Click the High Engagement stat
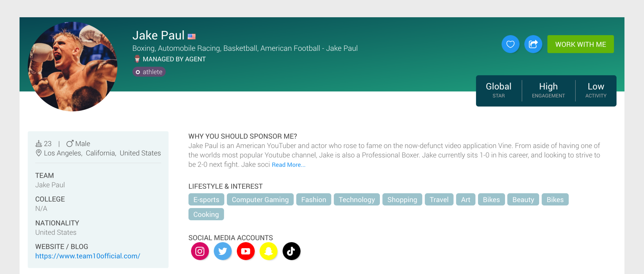 pos(548,90)
